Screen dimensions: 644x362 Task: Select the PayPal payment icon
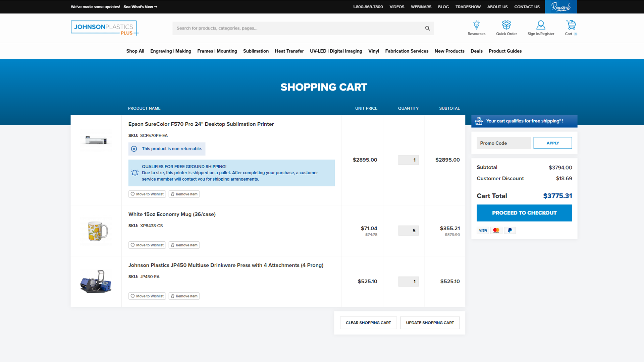coord(509,230)
